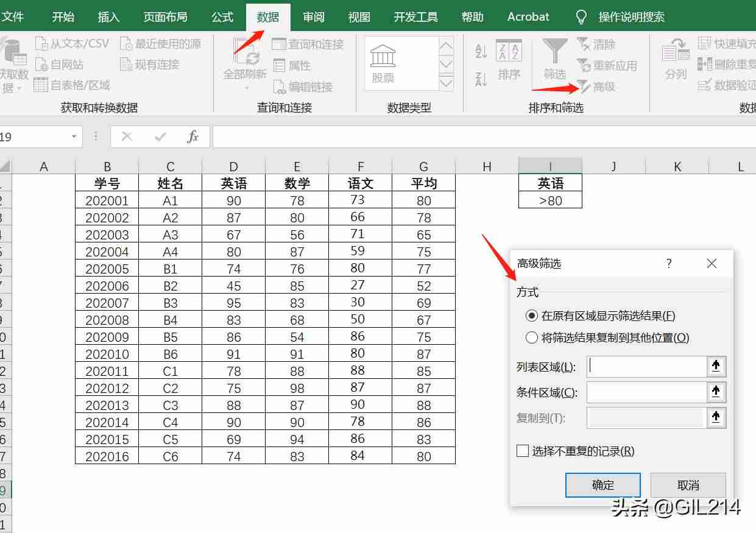Click the select-all corner triangle
The height and width of the screenshot is (533, 756).
click(5, 166)
